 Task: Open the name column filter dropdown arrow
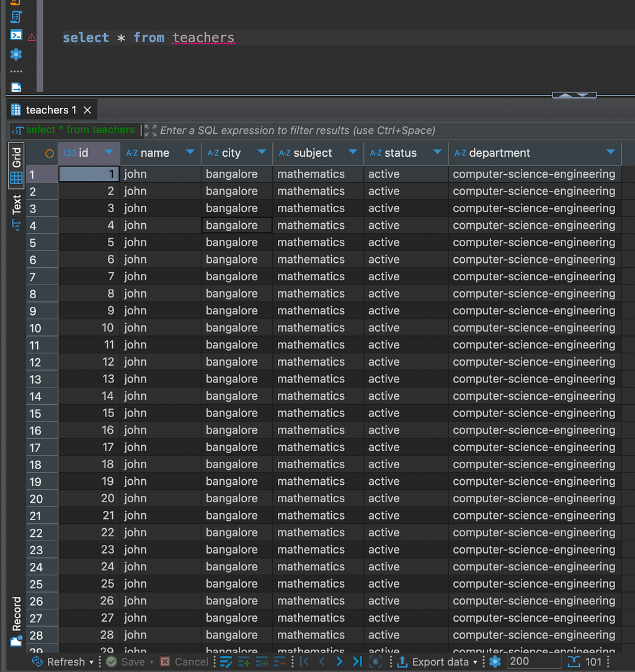pyautogui.click(x=190, y=152)
